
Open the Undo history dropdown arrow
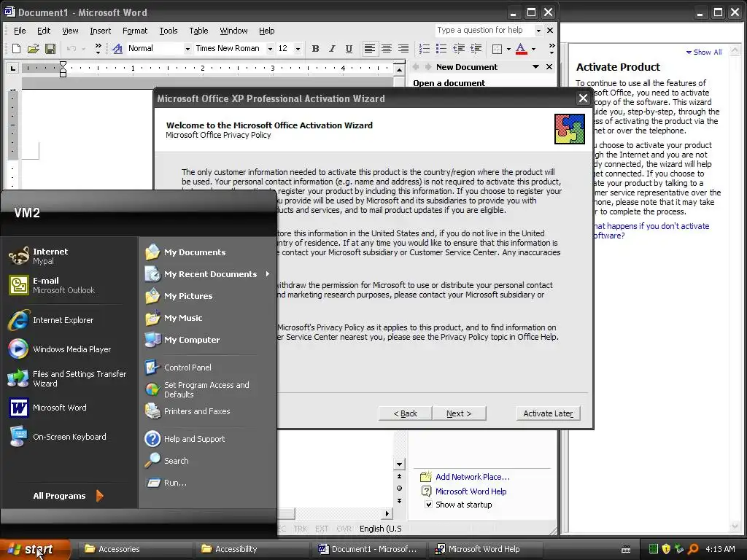[83, 49]
